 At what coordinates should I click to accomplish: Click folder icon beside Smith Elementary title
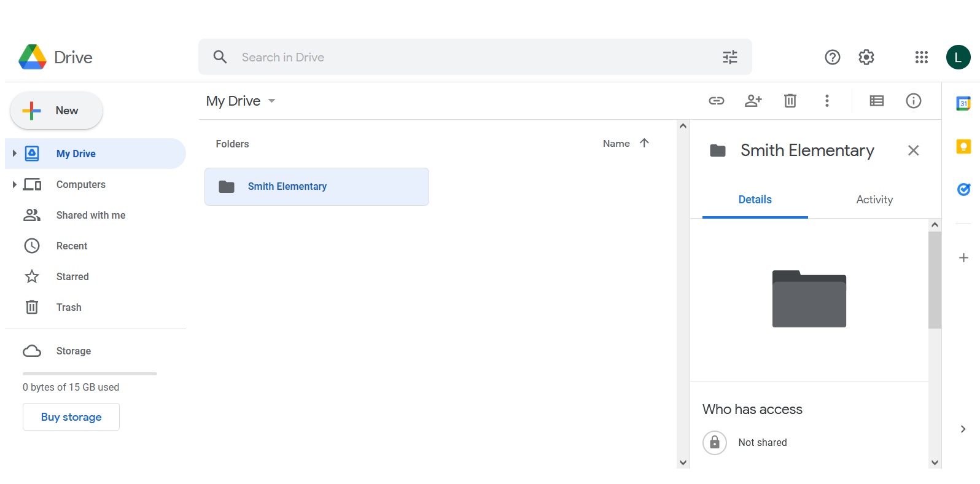point(718,150)
